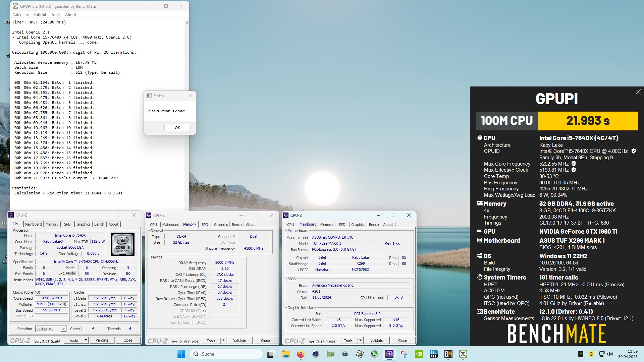
Task: Open Graphics tab in left CPU-Z window
Action: click(x=84, y=224)
